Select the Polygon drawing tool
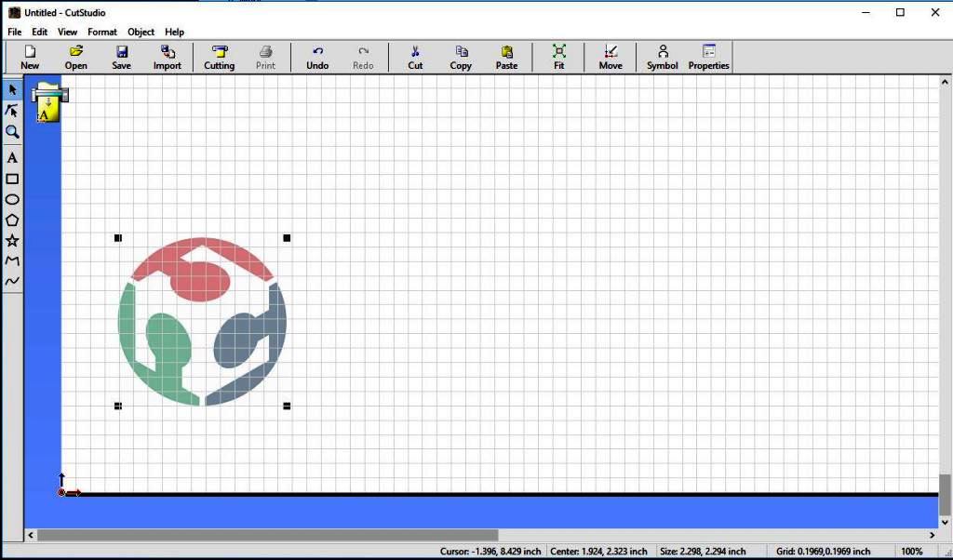 point(12,220)
